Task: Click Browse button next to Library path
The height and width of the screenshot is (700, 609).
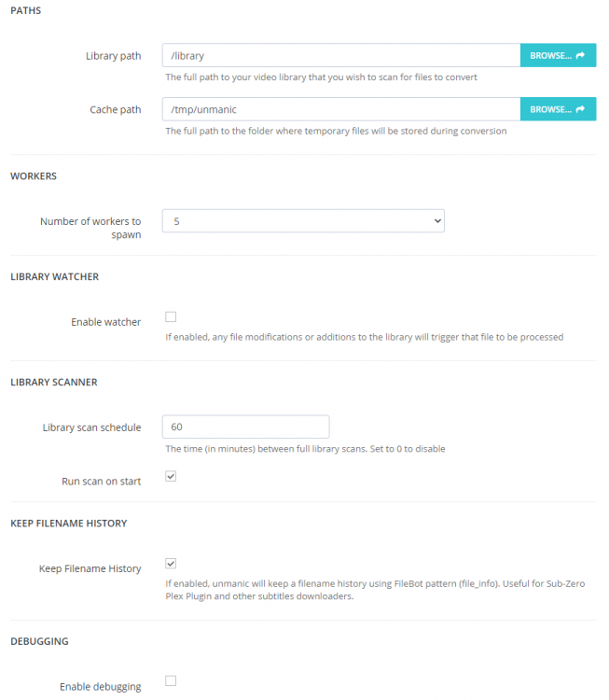Action: coord(558,55)
